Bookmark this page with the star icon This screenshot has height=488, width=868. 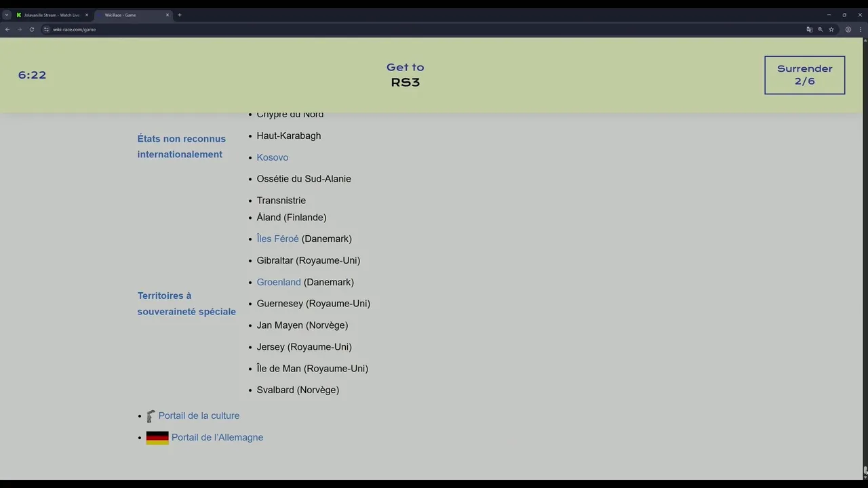[831, 29]
